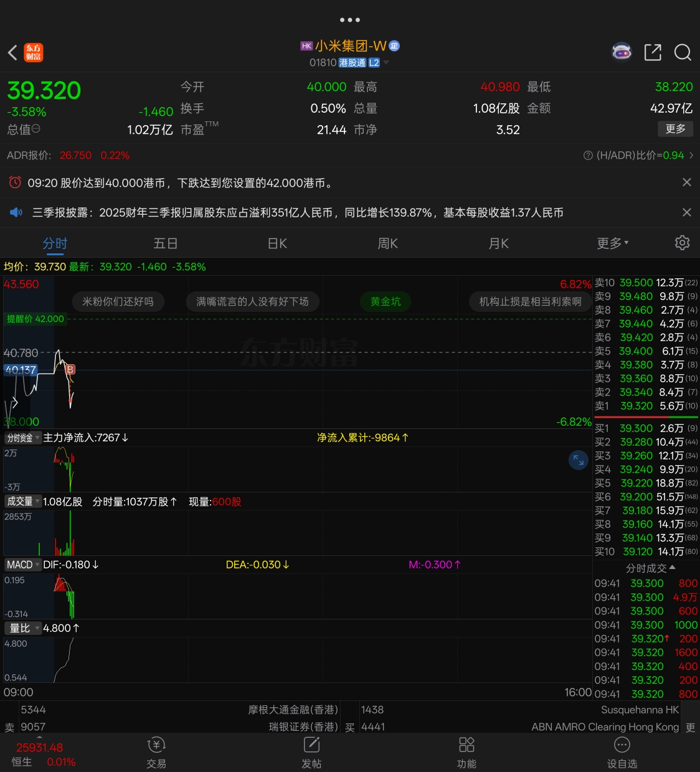This screenshot has height=772, width=700.
Task: Select 卖1 ask row at 39.320
Action: pos(646,406)
